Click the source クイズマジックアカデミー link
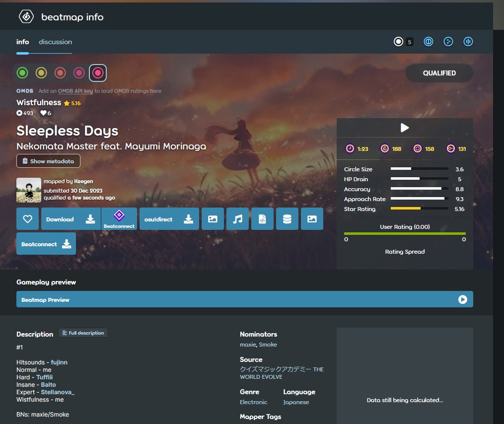The image size is (504, 424). 282,373
